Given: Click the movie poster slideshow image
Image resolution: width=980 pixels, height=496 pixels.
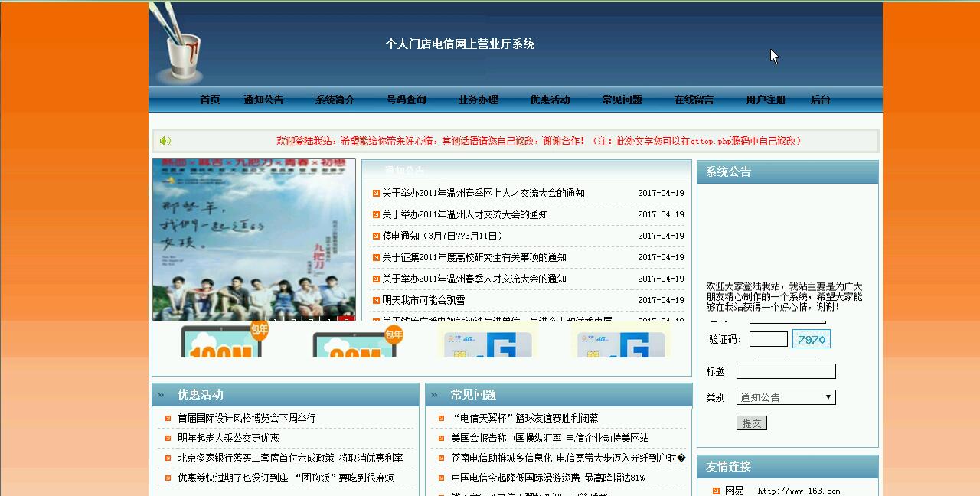Looking at the screenshot, I should point(254,240).
